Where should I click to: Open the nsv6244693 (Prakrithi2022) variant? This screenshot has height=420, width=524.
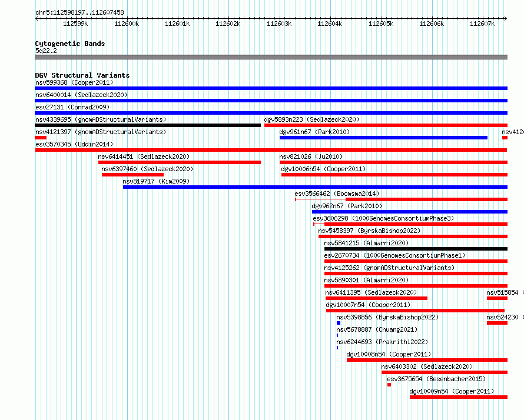(382, 342)
